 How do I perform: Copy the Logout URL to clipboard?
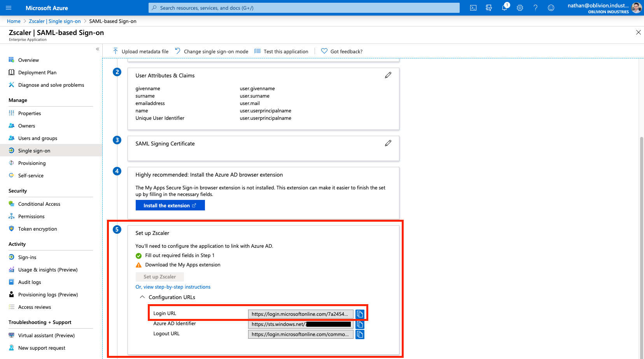point(360,334)
